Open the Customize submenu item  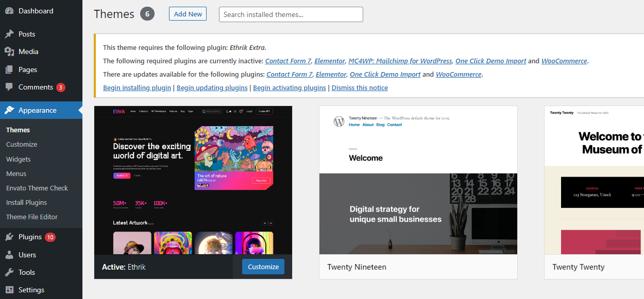click(22, 145)
